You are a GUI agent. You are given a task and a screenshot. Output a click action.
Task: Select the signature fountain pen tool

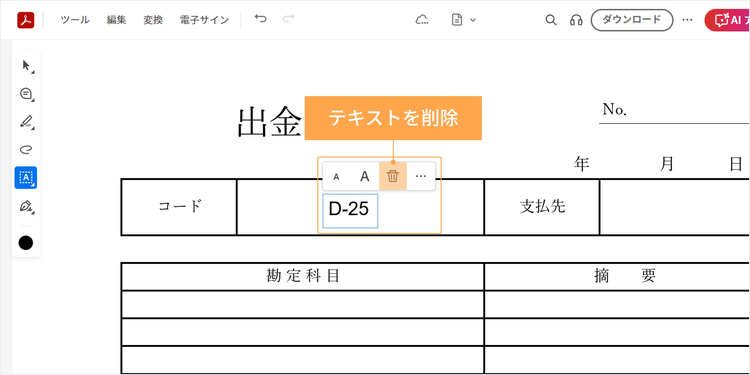pyautogui.click(x=26, y=206)
